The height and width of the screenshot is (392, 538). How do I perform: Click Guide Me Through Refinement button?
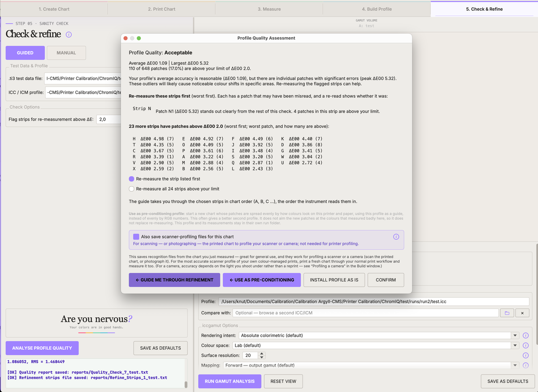coord(174,280)
